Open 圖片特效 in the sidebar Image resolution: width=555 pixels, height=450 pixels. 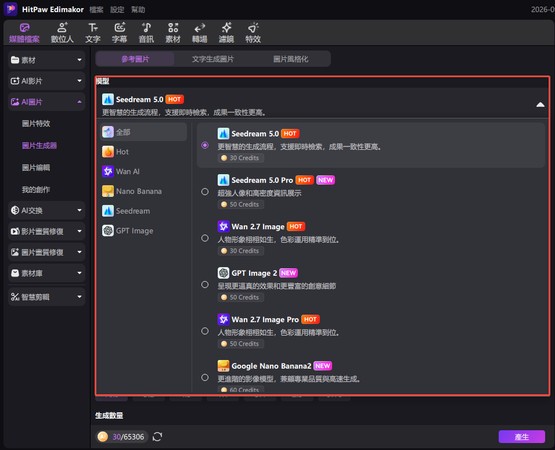[x=36, y=124]
